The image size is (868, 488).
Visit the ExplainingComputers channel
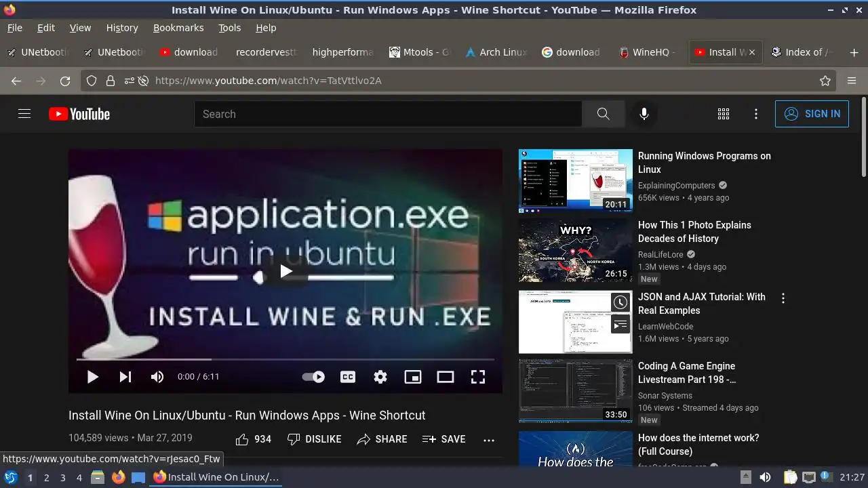676,186
